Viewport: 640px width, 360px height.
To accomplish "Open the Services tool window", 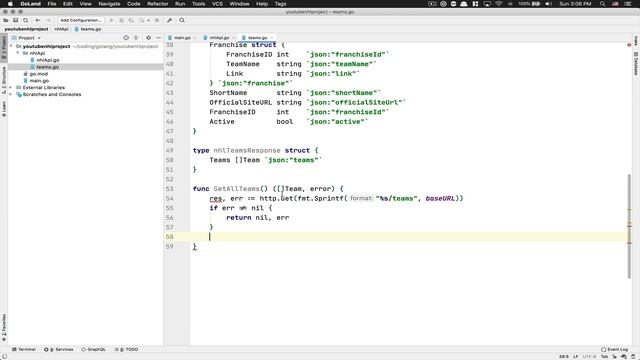I will pyautogui.click(x=59, y=349).
